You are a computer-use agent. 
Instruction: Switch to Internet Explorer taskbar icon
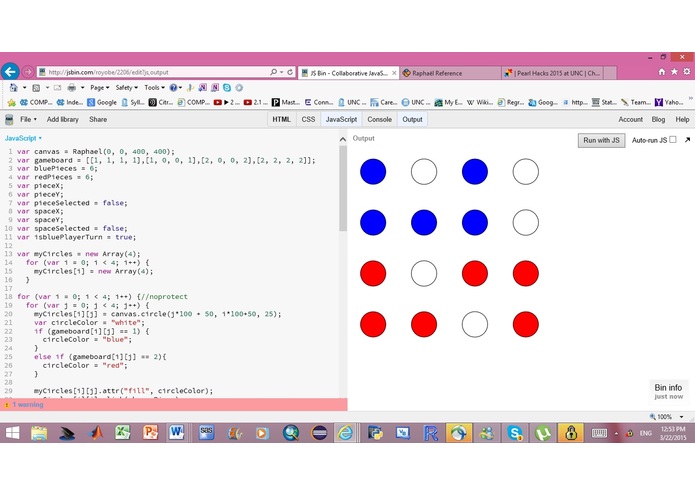345,433
